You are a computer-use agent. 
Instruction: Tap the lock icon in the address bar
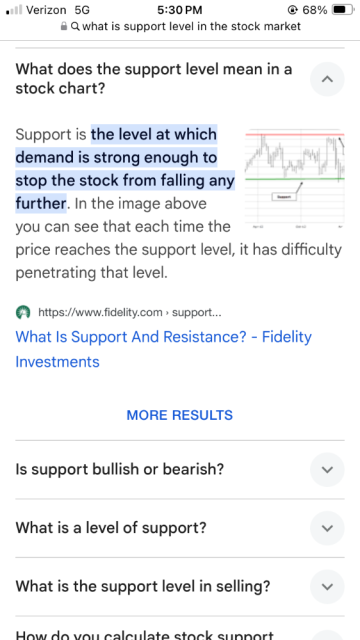[x=64, y=27]
